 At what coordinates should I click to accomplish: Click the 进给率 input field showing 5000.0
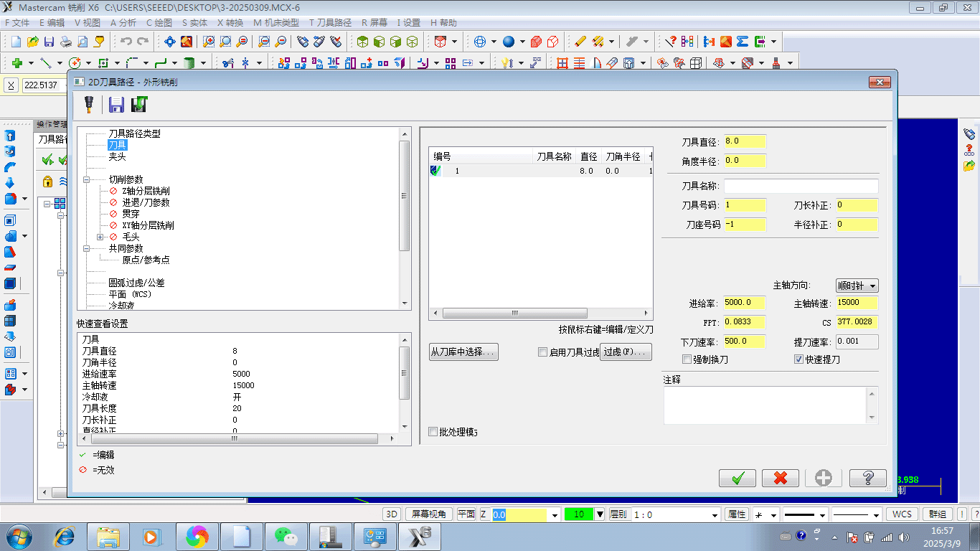(745, 303)
